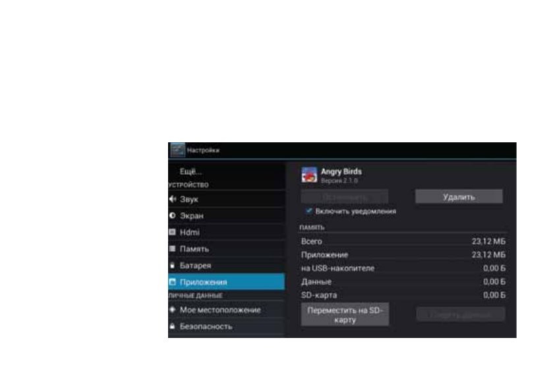Viewport: 553px width, 392px height.
Task: Click the greyed-out Остановить button
Action: pos(345,197)
